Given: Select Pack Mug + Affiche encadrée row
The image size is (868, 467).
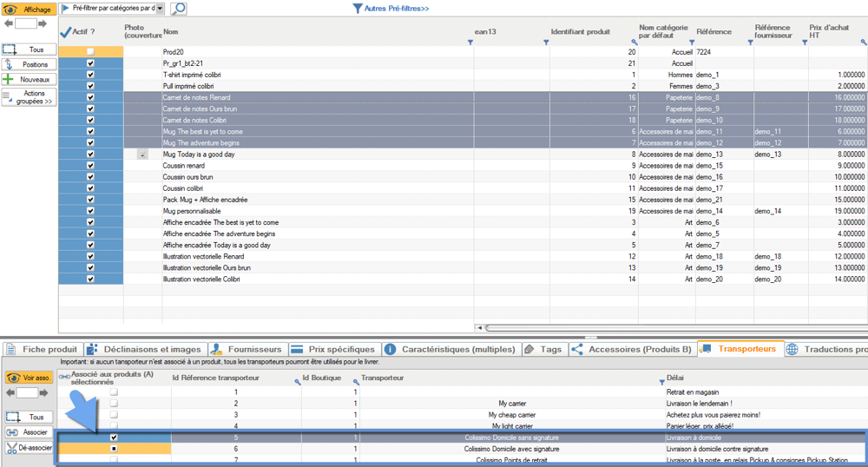Looking at the screenshot, I should 463,199.
